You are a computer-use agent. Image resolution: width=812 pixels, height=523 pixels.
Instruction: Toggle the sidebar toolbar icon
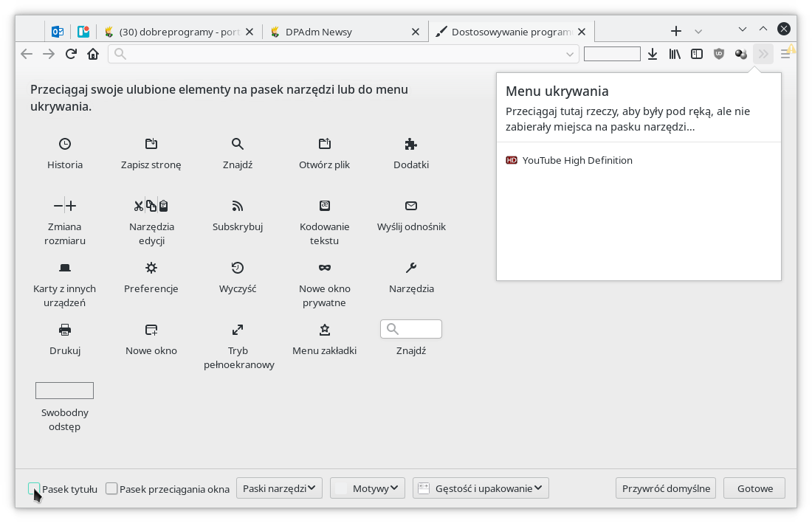point(697,54)
